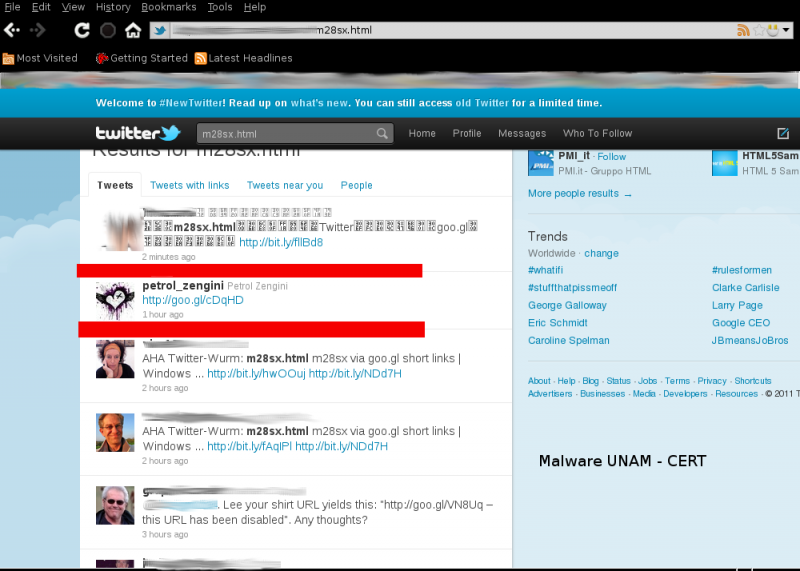
Task: Open the View menu
Action: [73, 7]
